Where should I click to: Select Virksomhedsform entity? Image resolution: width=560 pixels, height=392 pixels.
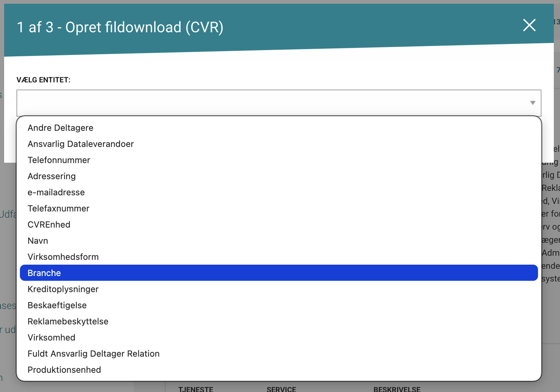[63, 257]
